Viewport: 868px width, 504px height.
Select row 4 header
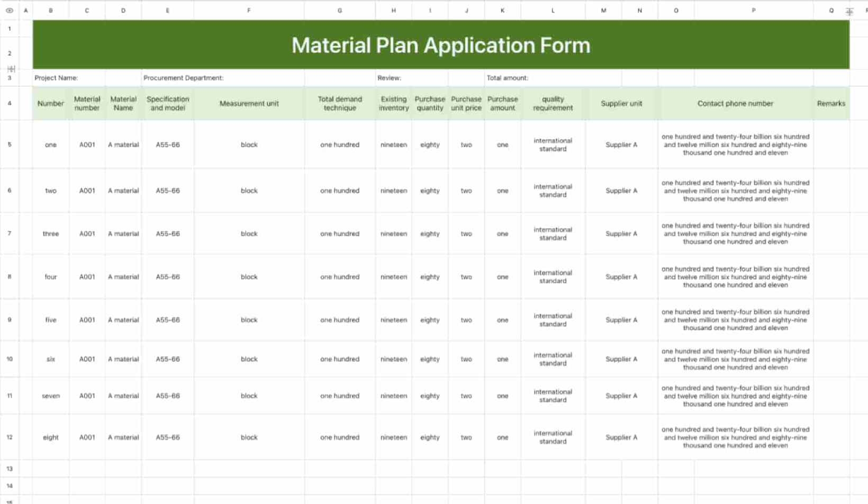click(10, 103)
